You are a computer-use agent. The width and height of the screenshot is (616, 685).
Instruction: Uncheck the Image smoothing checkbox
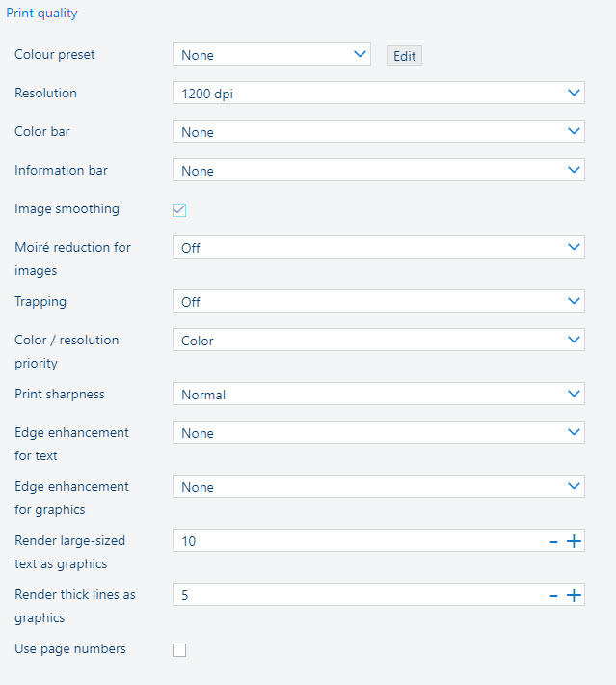(179, 209)
